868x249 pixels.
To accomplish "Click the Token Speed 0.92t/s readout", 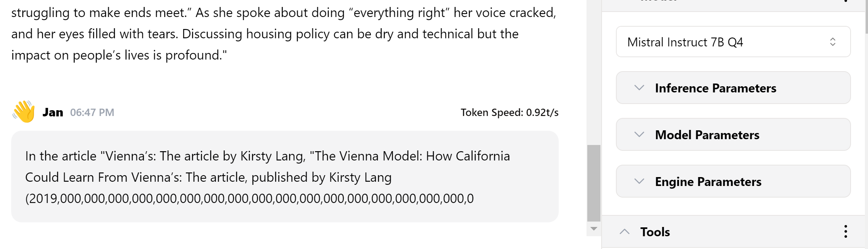I will pyautogui.click(x=509, y=113).
